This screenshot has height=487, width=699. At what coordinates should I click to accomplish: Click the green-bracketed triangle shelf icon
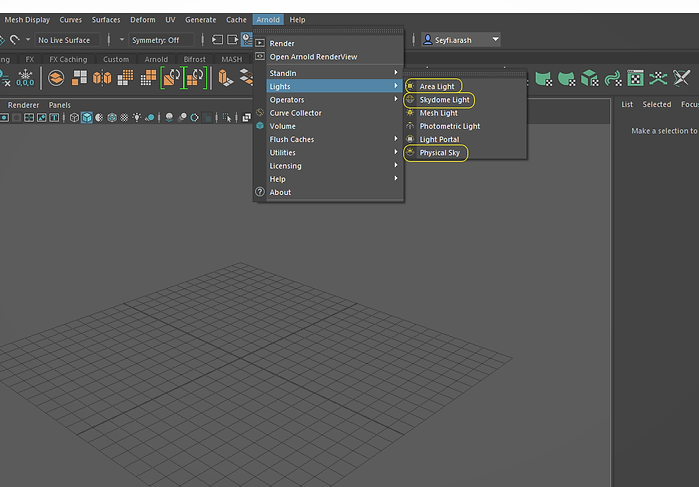coord(171,78)
